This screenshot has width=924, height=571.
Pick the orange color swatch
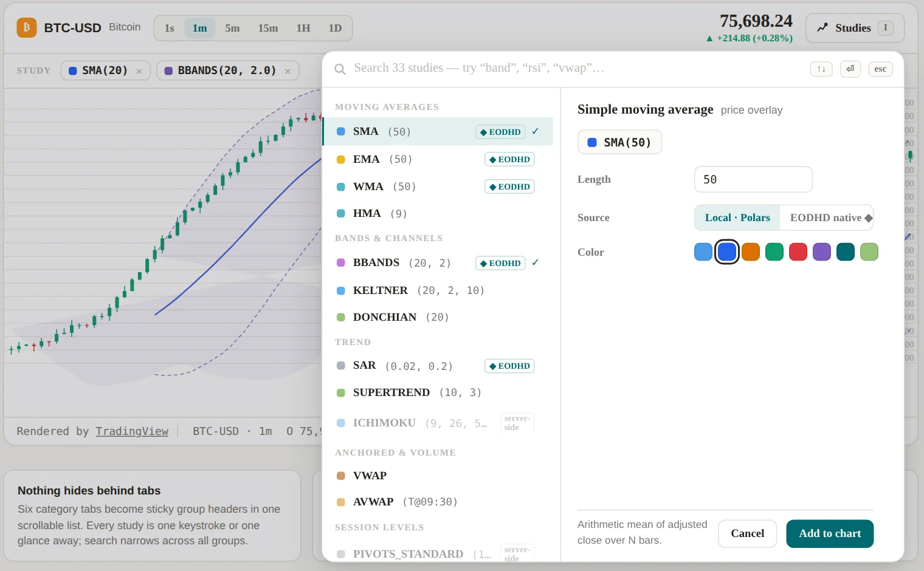click(751, 251)
